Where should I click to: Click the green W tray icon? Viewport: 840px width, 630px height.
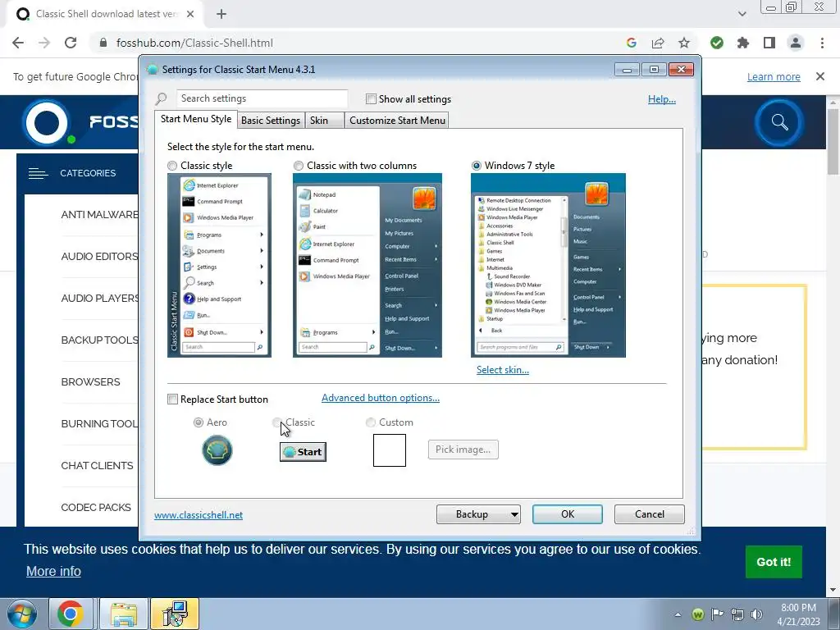697,614
